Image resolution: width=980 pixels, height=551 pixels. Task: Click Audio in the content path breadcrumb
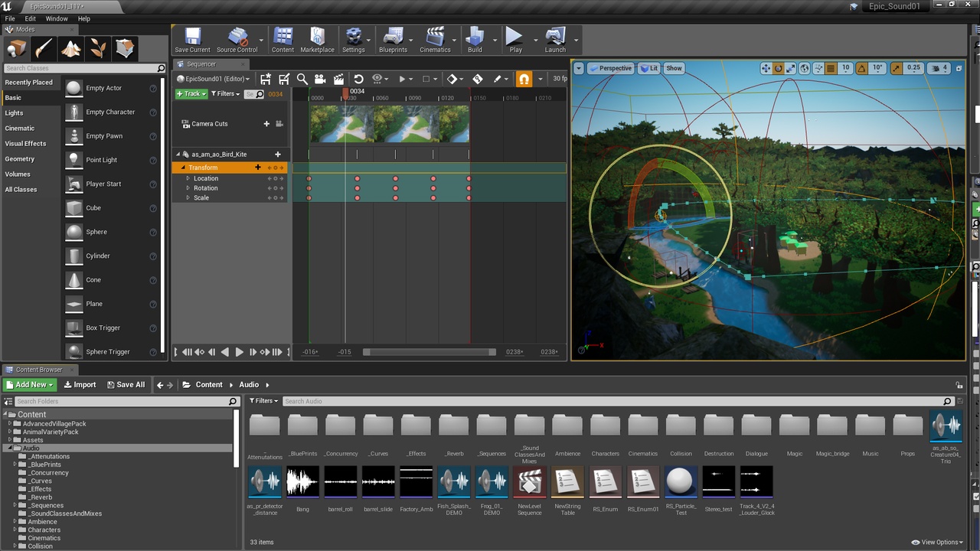click(x=249, y=385)
